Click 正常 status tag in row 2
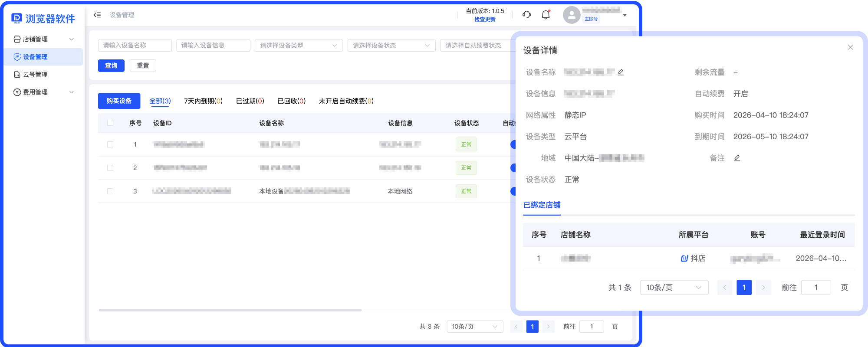The width and height of the screenshot is (868, 347). (x=466, y=168)
